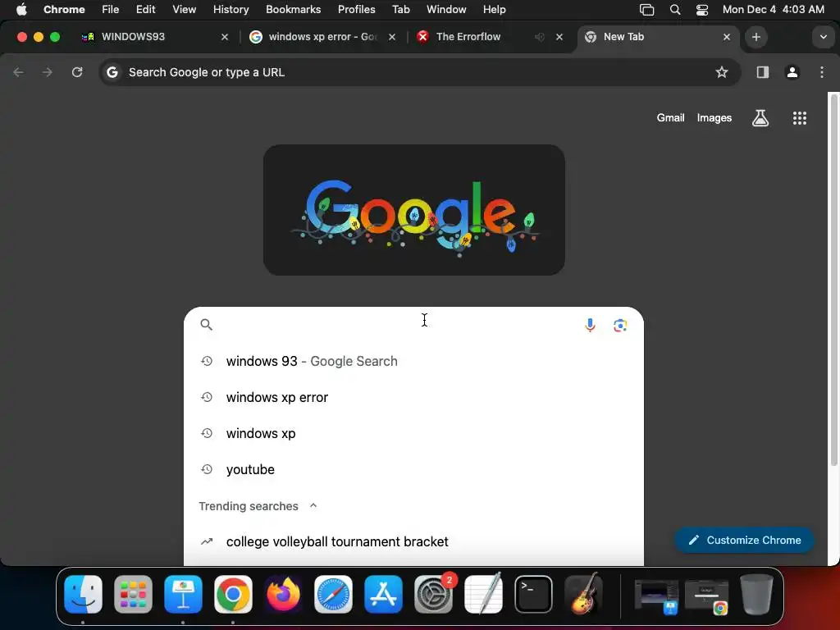
Task: Open the Gmail link
Action: click(x=670, y=118)
